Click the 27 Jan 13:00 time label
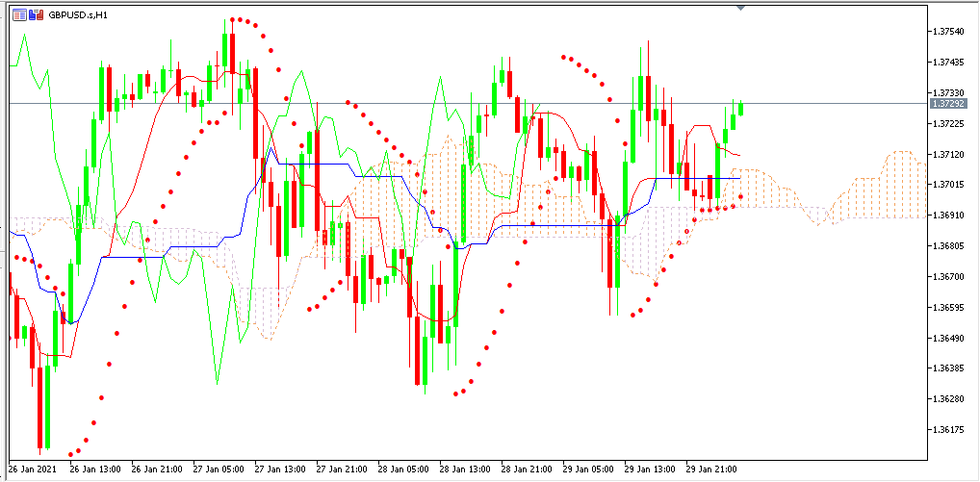The height and width of the screenshot is (482, 980). 281,469
